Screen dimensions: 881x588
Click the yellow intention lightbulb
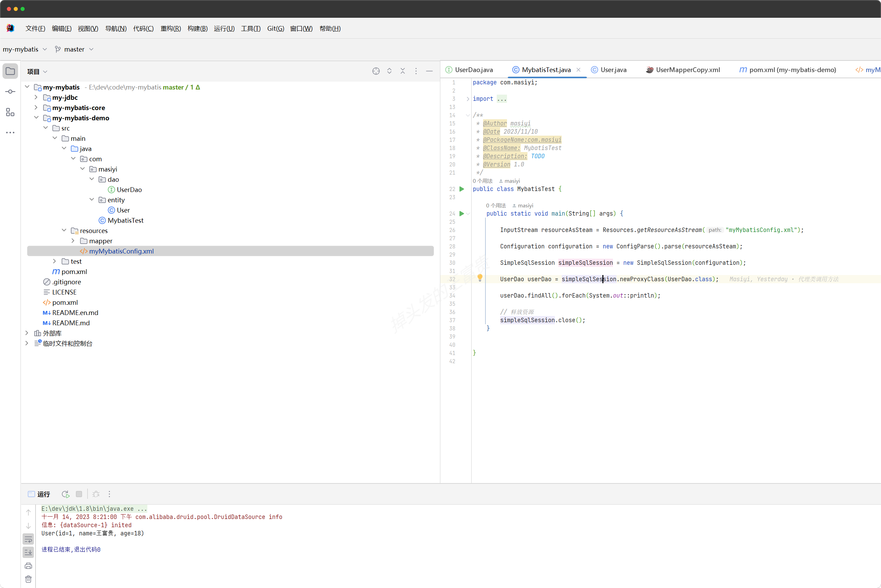point(480,278)
